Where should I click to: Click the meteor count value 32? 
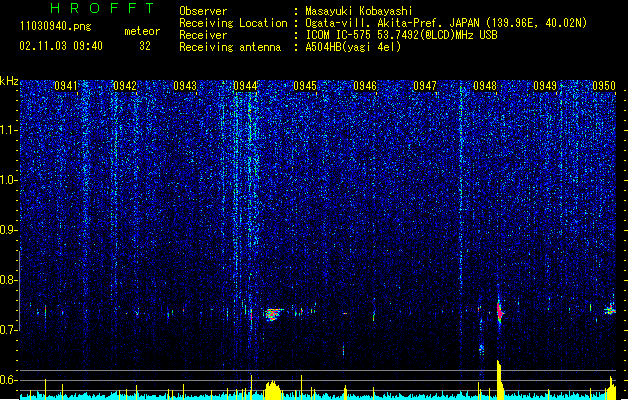[145, 46]
